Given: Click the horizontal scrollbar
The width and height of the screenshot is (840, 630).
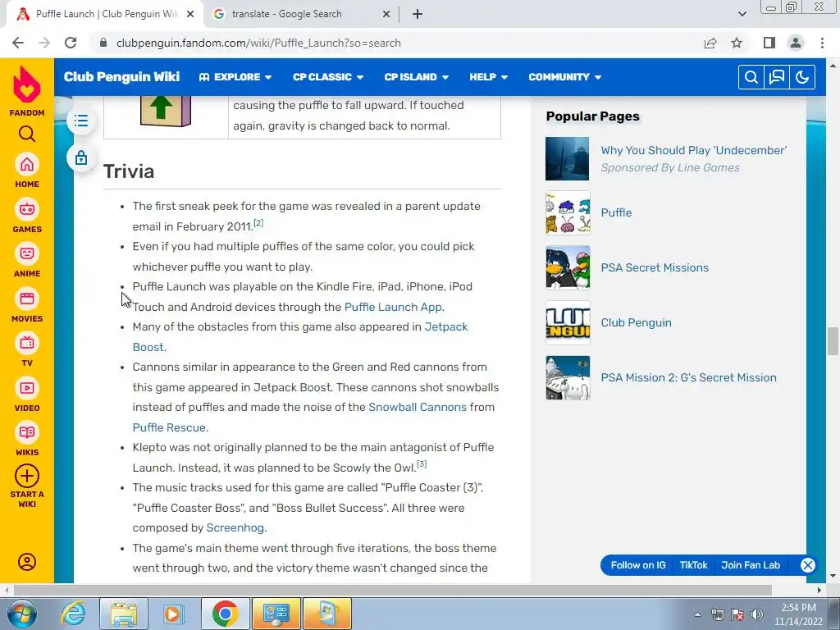Looking at the screenshot, I should (392, 590).
